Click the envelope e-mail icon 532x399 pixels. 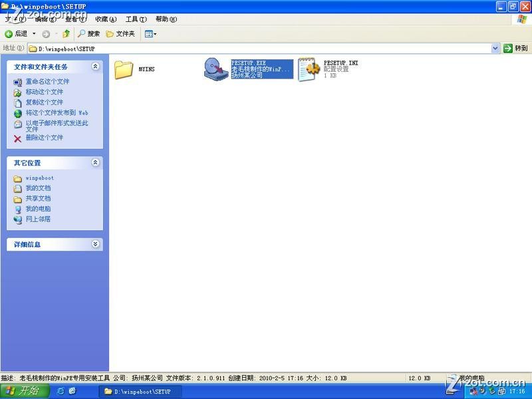click(x=18, y=124)
